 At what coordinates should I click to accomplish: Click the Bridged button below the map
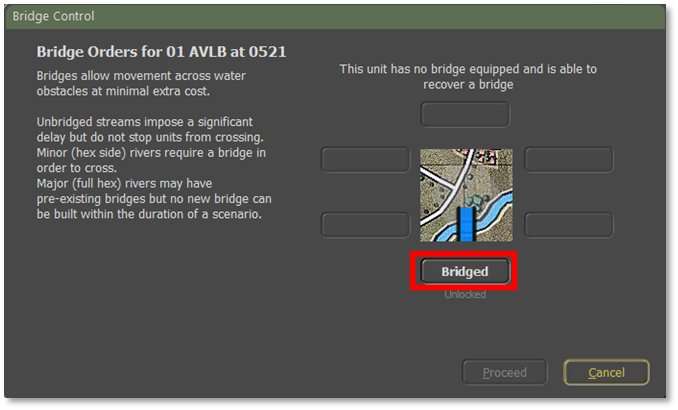(464, 271)
